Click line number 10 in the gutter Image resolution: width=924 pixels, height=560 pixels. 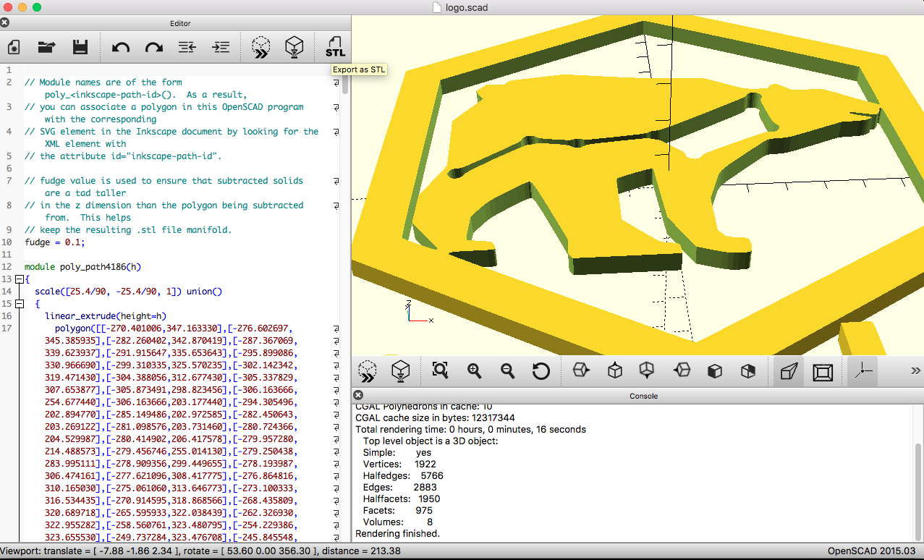[x=7, y=242]
